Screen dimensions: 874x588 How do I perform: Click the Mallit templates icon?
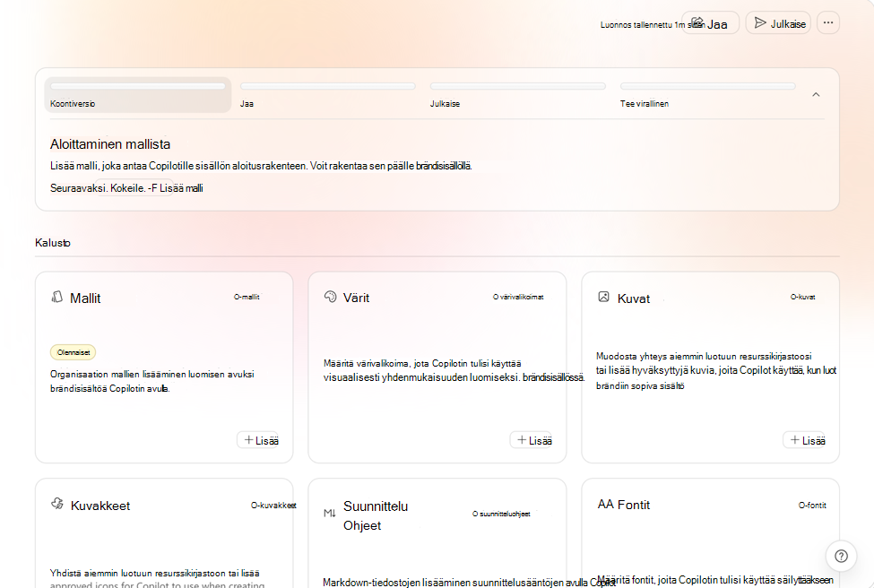click(x=56, y=297)
